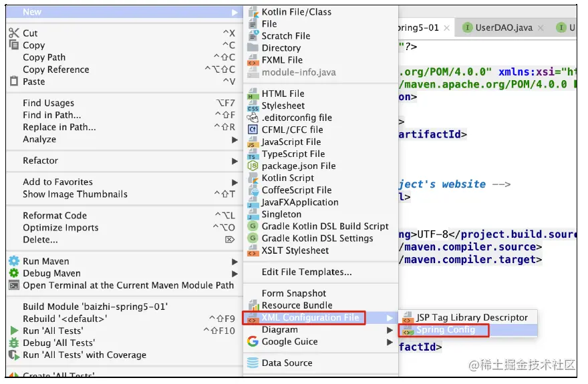Click the Google Guice logo icon
This screenshot has height=384, width=588.
click(253, 341)
